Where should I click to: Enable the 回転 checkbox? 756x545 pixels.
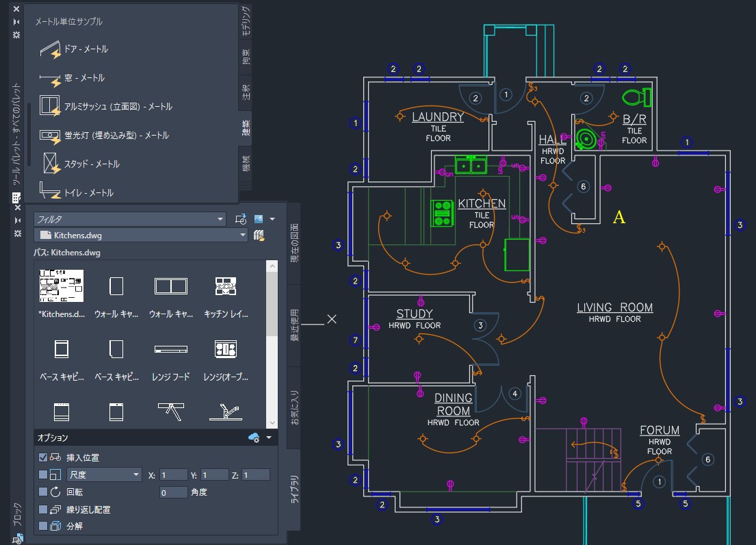[x=44, y=491]
